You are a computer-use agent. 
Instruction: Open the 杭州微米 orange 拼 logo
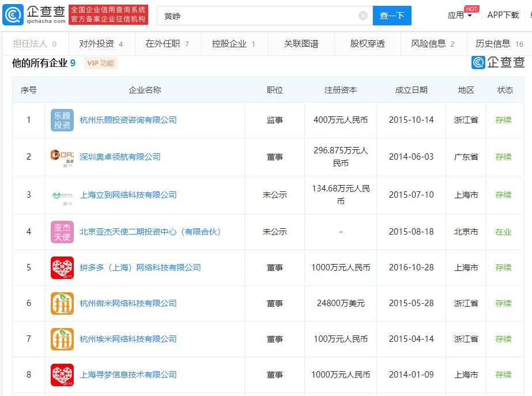click(x=62, y=303)
